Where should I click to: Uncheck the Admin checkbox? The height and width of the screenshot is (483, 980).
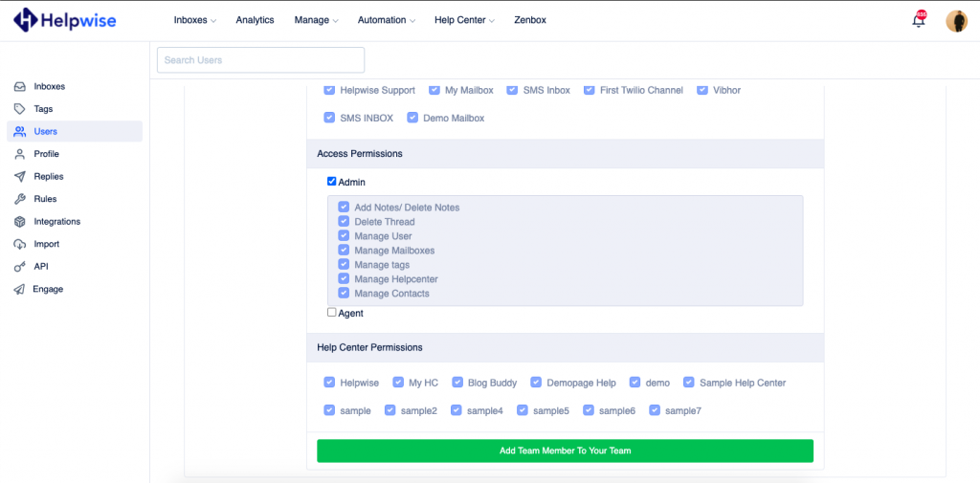(x=332, y=182)
